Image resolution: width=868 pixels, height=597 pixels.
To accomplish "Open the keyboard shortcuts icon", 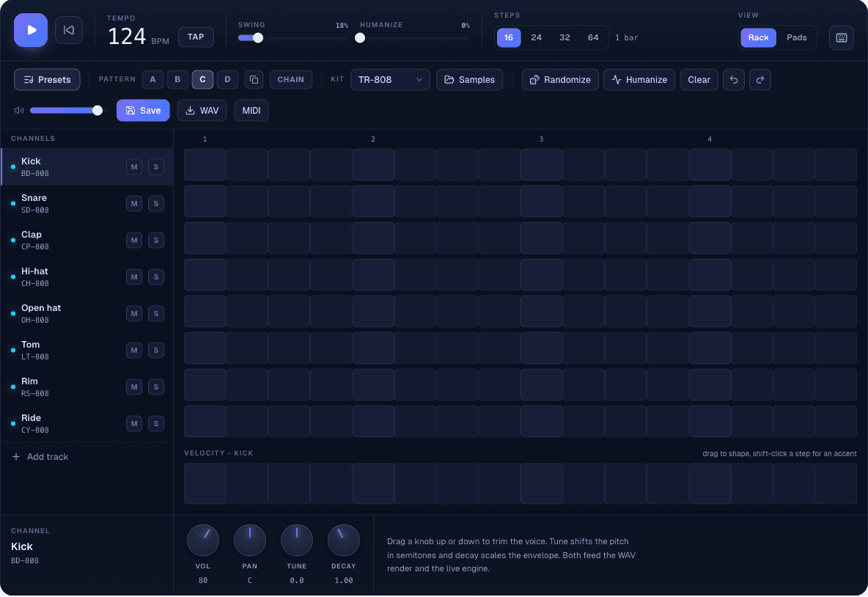I will pos(841,37).
